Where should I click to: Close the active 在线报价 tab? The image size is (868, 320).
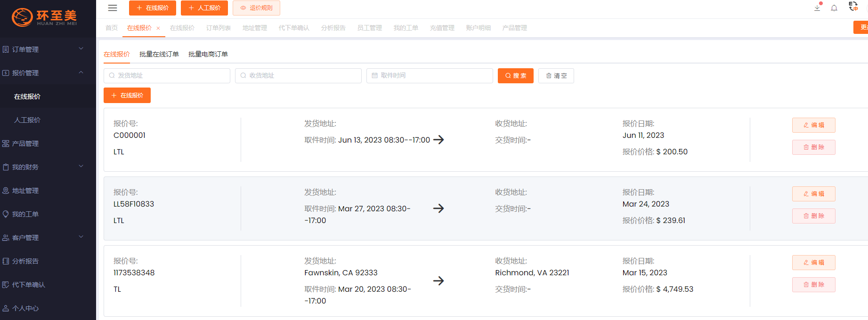(158, 28)
